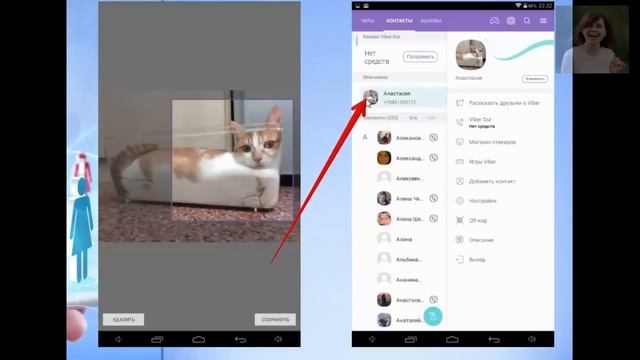Switch to the ЧАТЫ tab
The image size is (640, 360).
[x=367, y=21]
